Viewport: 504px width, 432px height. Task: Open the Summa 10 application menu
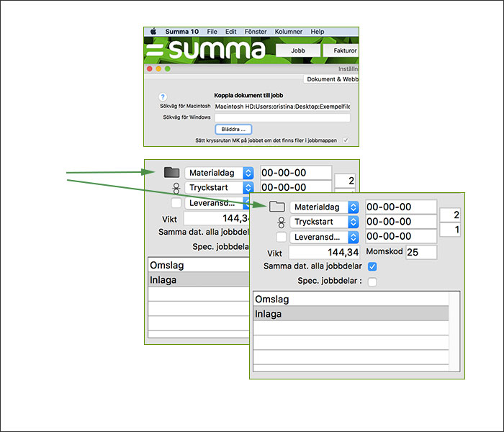tap(181, 32)
